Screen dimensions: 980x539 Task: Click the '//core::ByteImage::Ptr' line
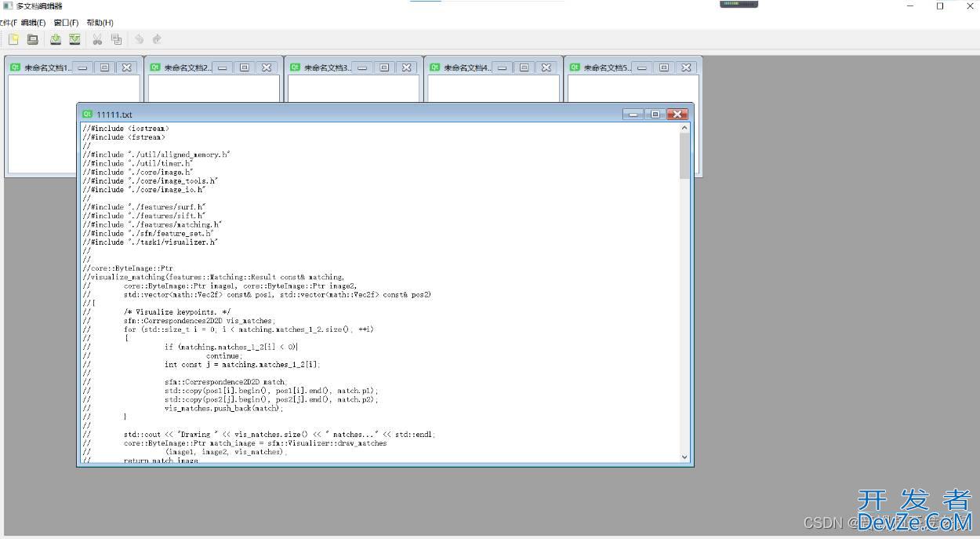click(128, 268)
